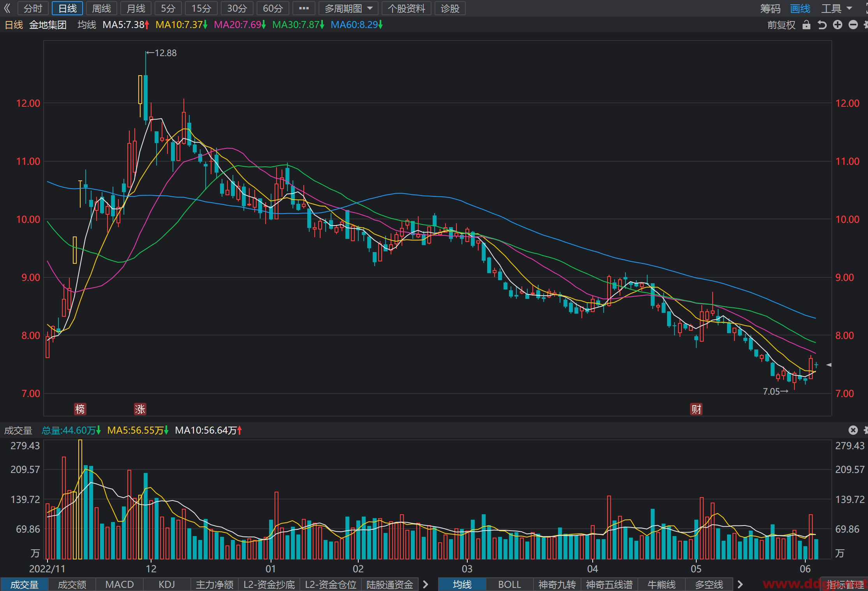Image resolution: width=868 pixels, height=591 pixels.
Task: Close the 成交量 volume sub-panel
Action: pos(853,430)
